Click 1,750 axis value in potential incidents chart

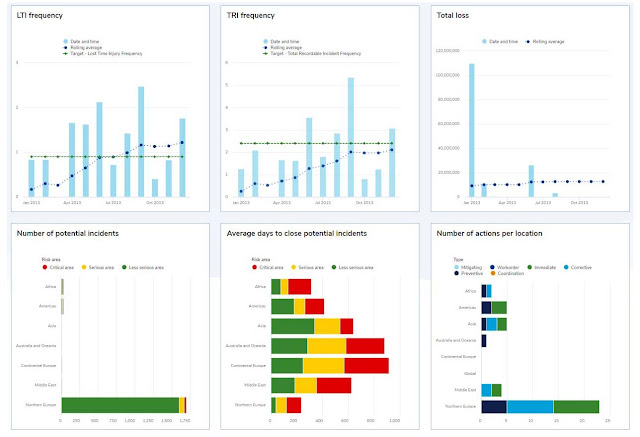point(185,420)
